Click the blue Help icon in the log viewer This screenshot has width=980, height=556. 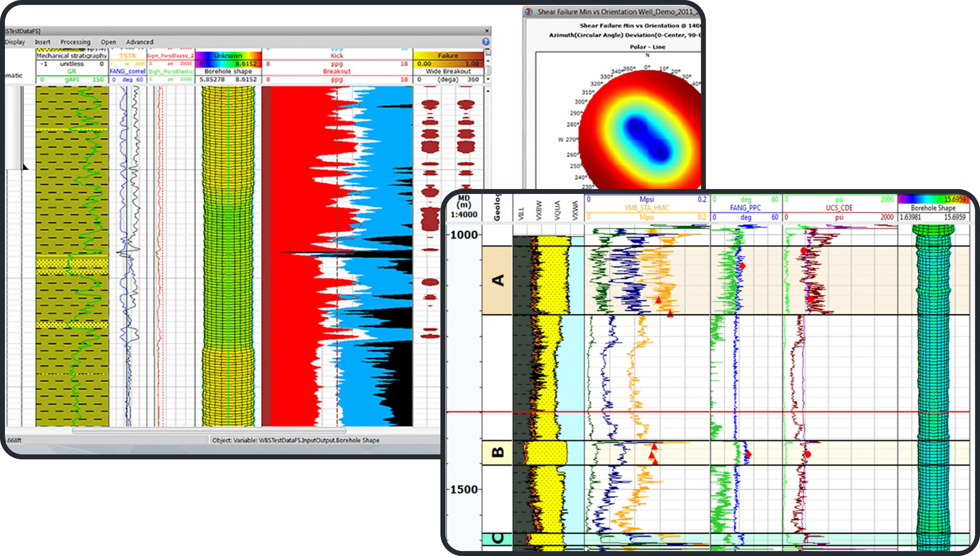click(x=486, y=41)
